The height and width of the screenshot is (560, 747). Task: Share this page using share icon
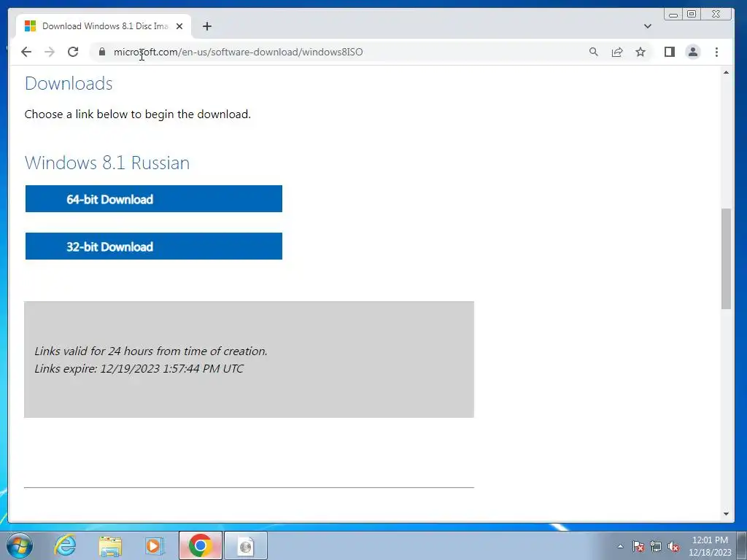pyautogui.click(x=617, y=52)
